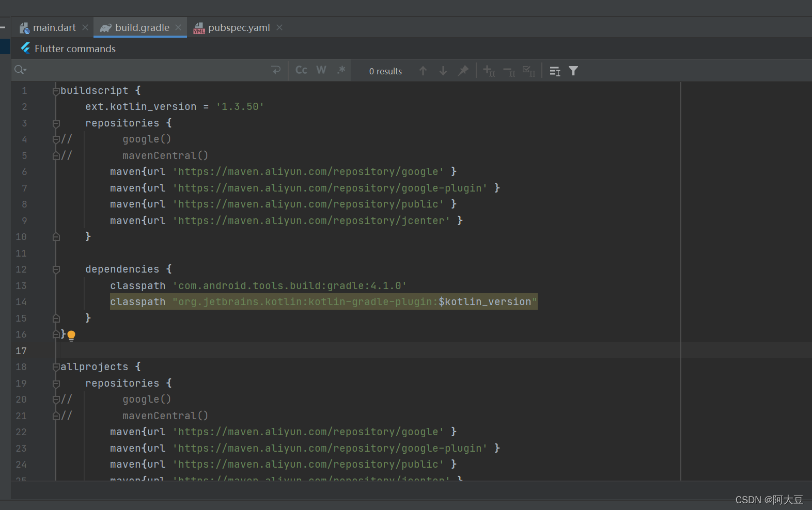
Task: Click commented google() on line 20
Action: click(x=147, y=400)
